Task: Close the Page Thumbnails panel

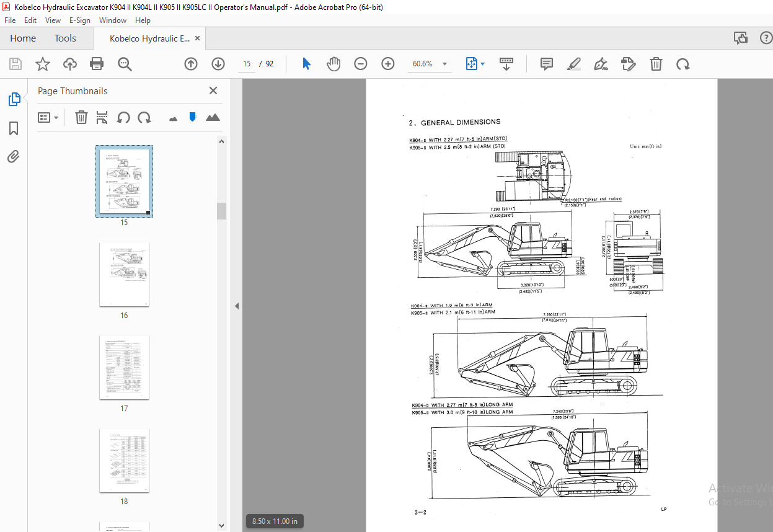Action: pyautogui.click(x=213, y=91)
